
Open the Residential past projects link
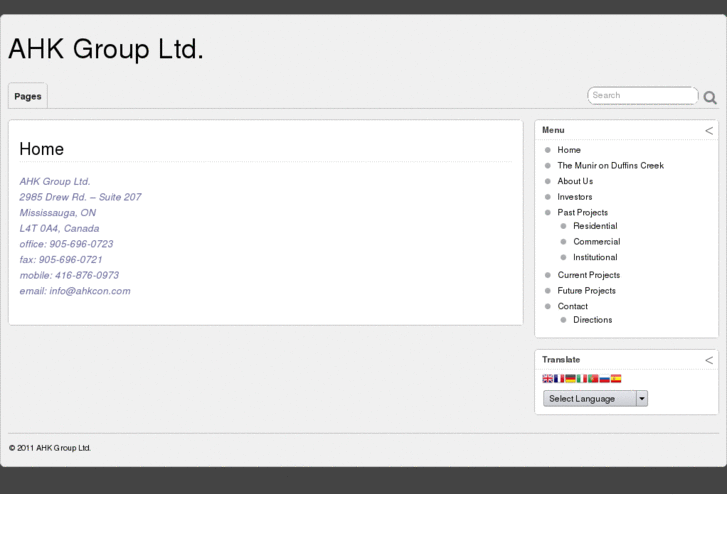[x=595, y=226]
